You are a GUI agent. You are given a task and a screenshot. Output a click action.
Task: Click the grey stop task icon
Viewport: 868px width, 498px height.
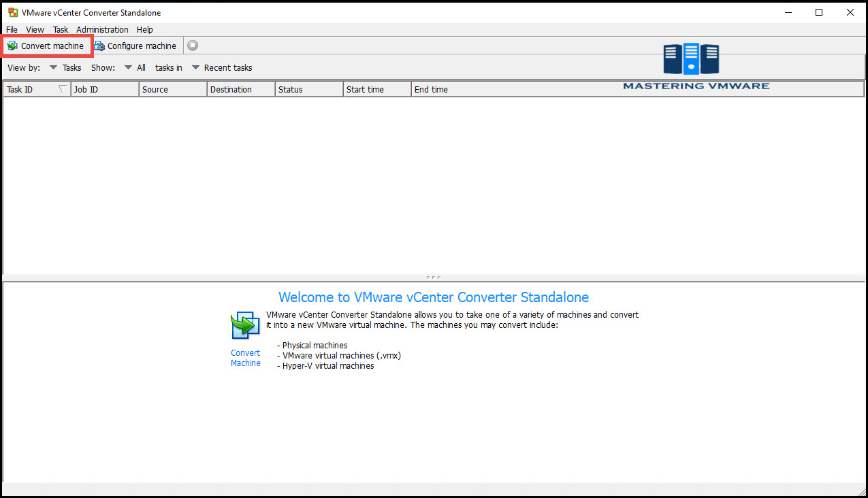coord(193,46)
